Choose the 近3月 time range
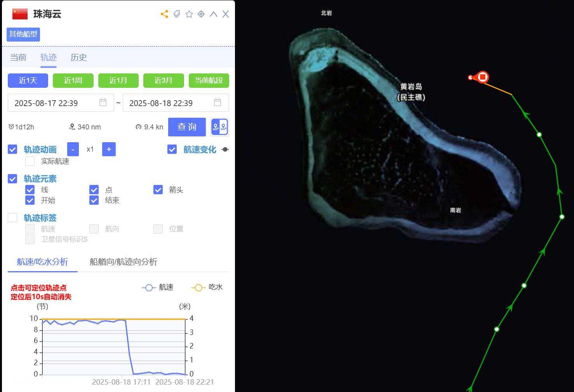The image size is (574, 392). click(164, 80)
